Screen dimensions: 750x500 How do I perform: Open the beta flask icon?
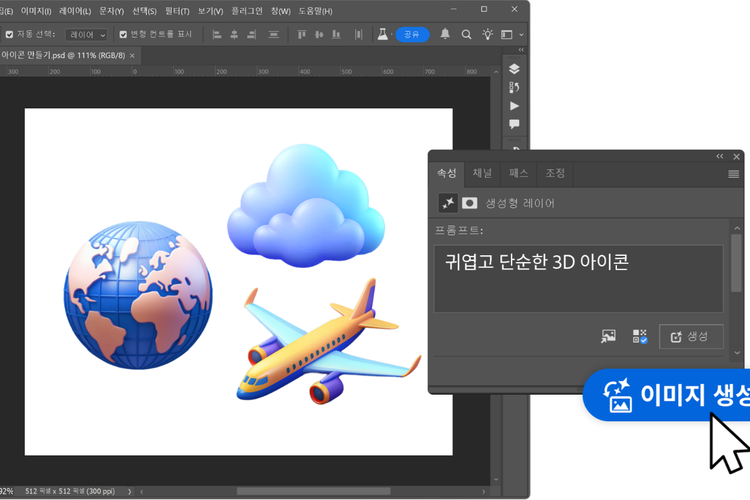383,34
